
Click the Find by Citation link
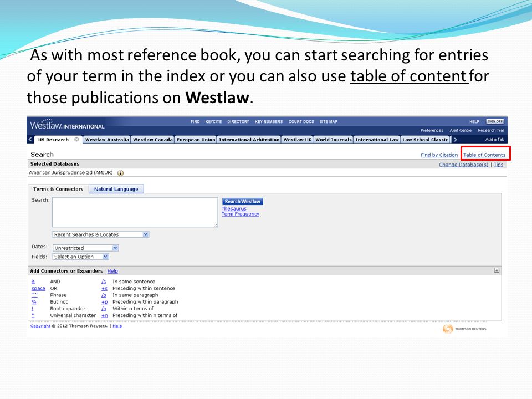[439, 155]
